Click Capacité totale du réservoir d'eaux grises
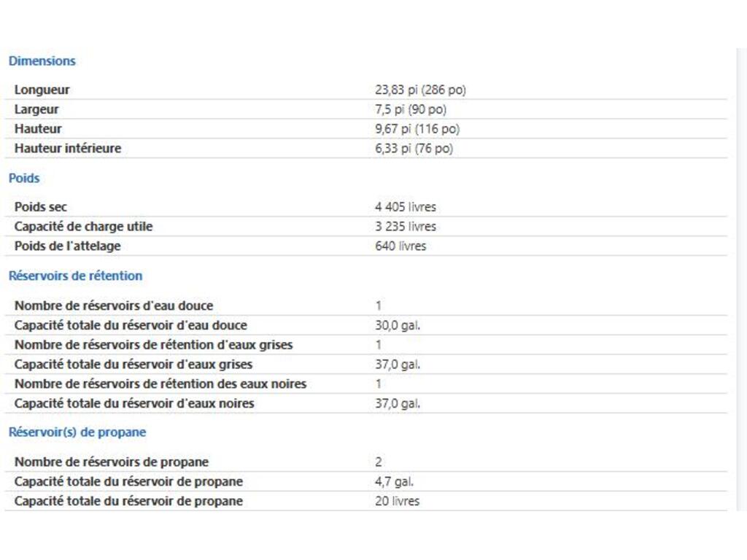 coord(133,364)
